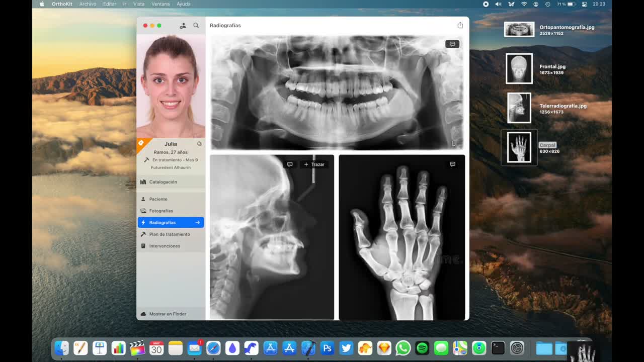Open the Editar menu
Image resolution: width=644 pixels, height=362 pixels.
click(x=110, y=4)
